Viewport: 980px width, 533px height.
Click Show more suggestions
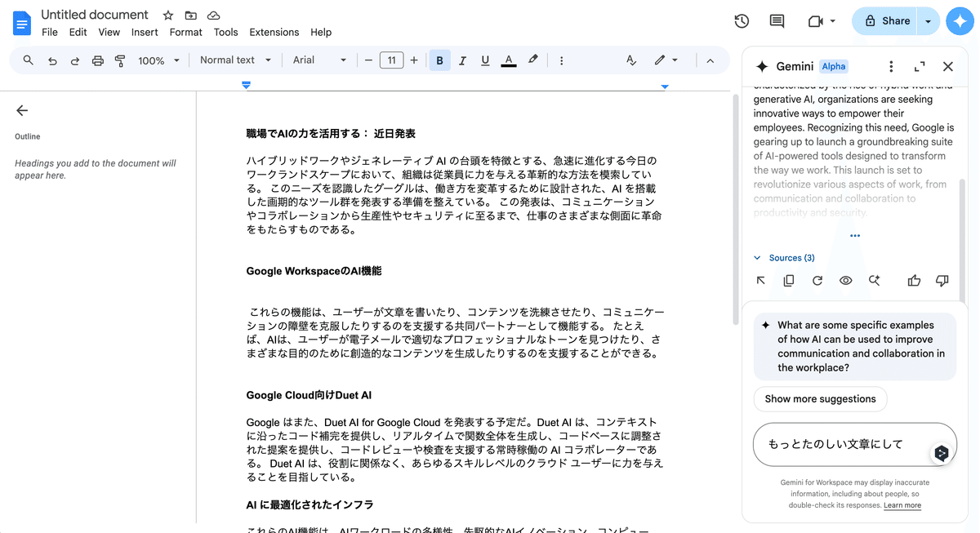point(820,399)
